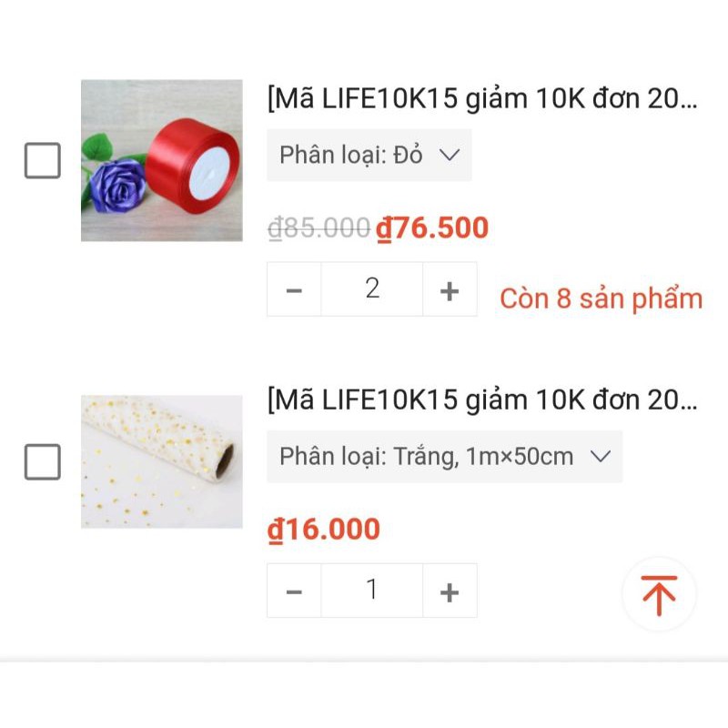
Task: Click the đ76.500 discounted price
Action: tap(432, 228)
